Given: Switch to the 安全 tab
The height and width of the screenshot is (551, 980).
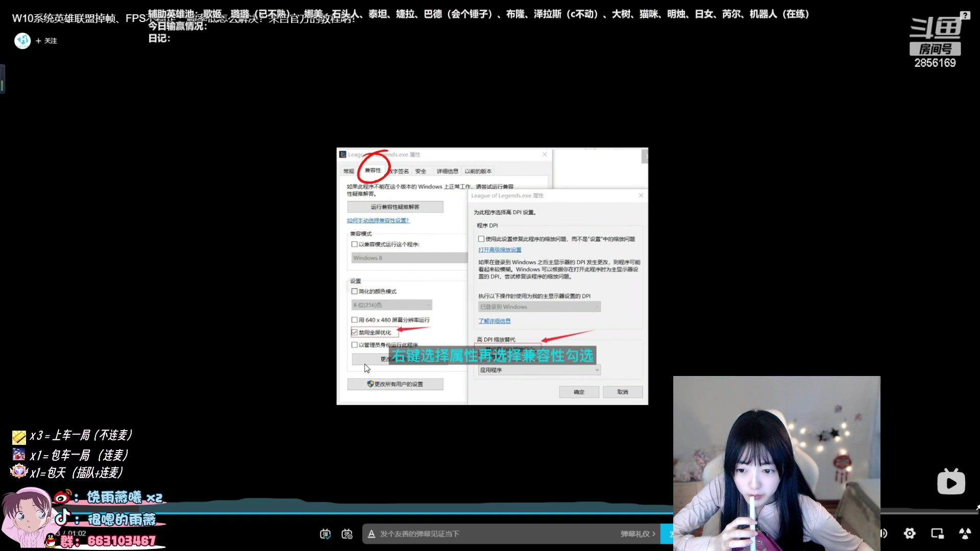Looking at the screenshot, I should click(x=421, y=171).
